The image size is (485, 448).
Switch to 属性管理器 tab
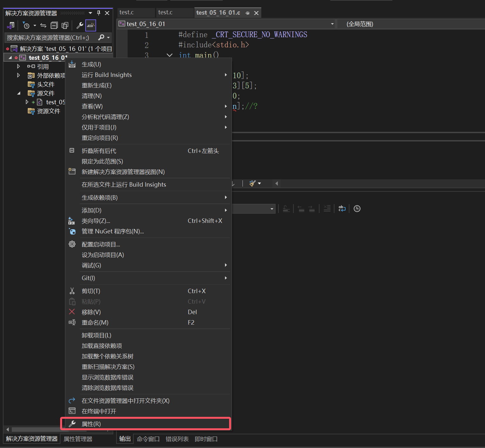[78, 439]
